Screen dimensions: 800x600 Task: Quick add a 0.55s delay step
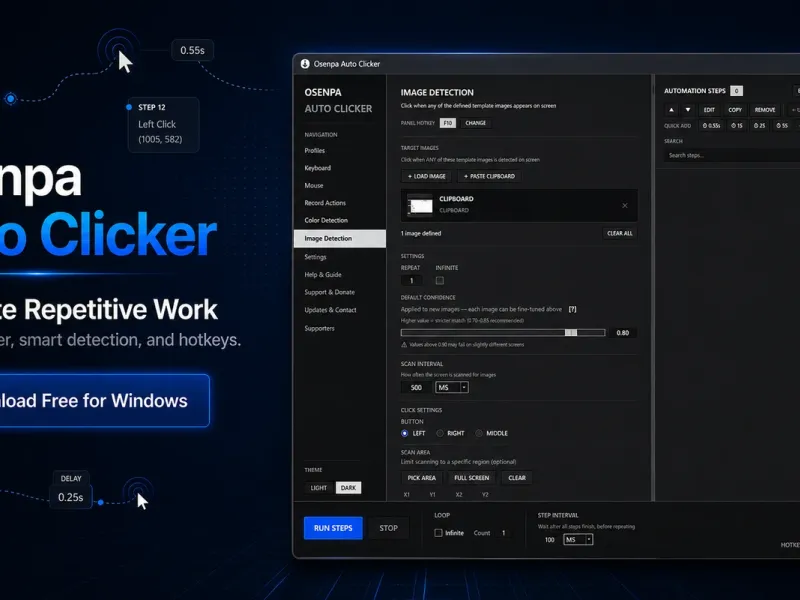pyautogui.click(x=711, y=126)
